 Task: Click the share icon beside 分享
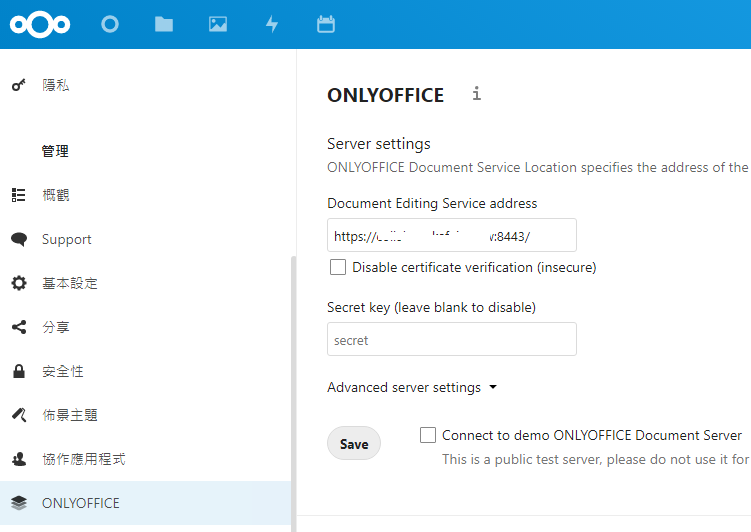[19, 327]
